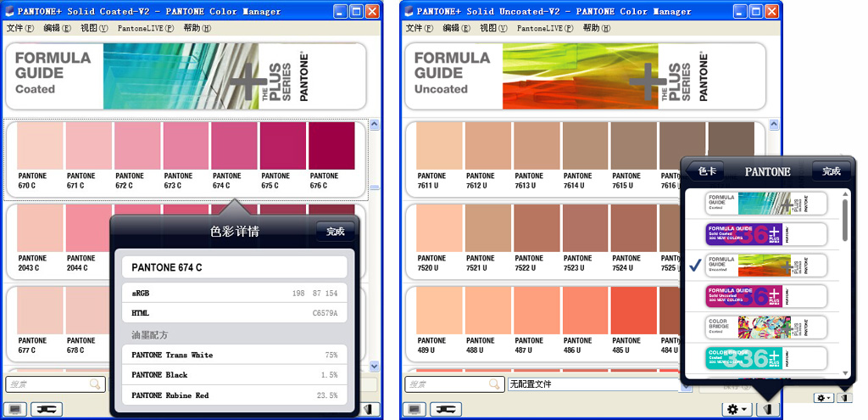This screenshot has height=420, width=868.
Task: Click the spectrophotometer device icon in left window
Action: click(47, 409)
